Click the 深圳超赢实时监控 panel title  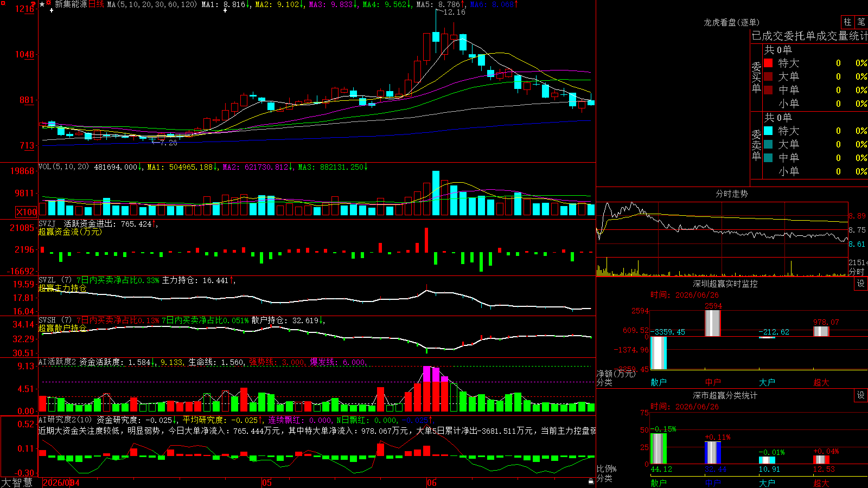click(725, 284)
